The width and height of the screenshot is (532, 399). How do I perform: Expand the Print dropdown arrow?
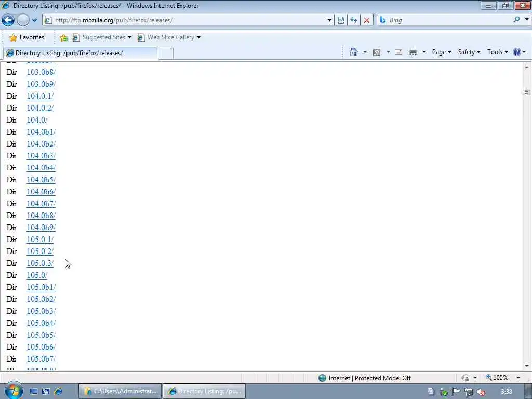[x=424, y=52]
